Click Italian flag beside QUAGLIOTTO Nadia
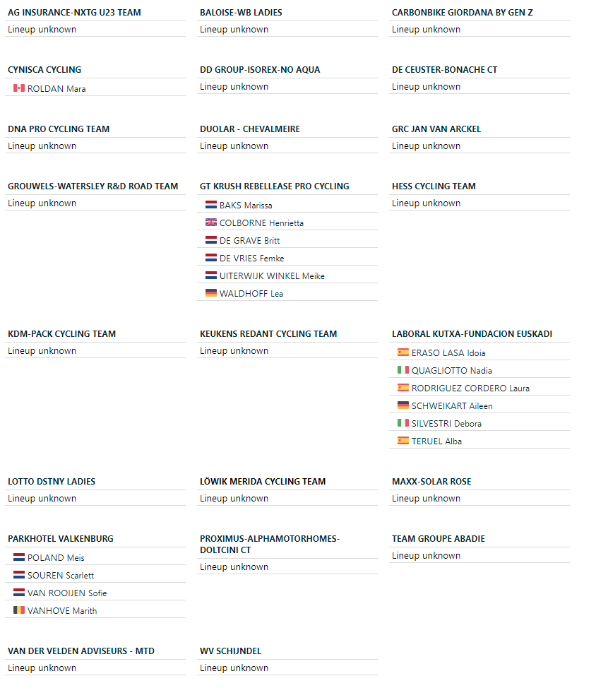Viewport: 596px width, 700px height. pos(403,369)
